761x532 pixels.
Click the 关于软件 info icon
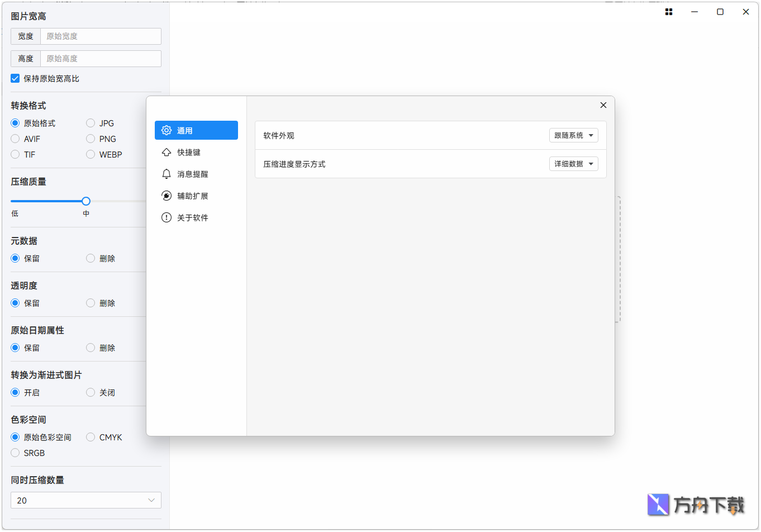(167, 217)
